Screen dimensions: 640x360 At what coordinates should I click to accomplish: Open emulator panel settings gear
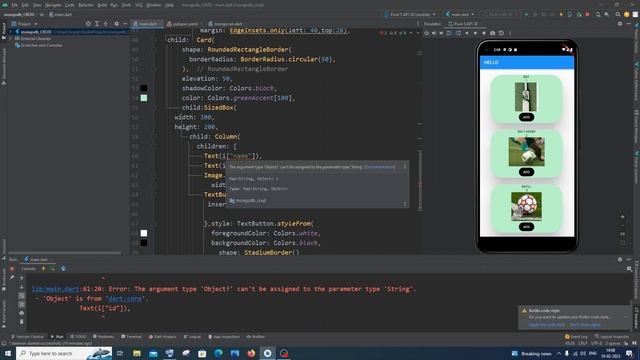point(620,24)
